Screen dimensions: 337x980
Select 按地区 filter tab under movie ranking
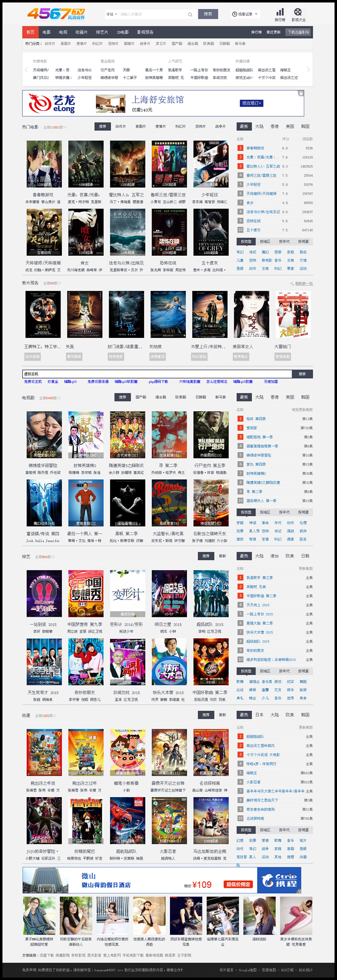(265, 242)
